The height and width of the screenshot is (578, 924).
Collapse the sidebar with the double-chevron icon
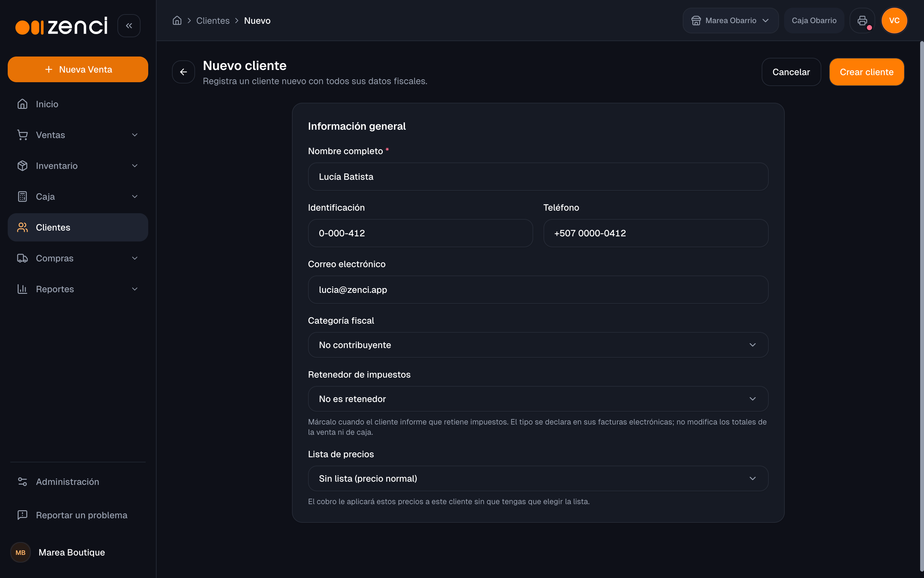point(129,26)
